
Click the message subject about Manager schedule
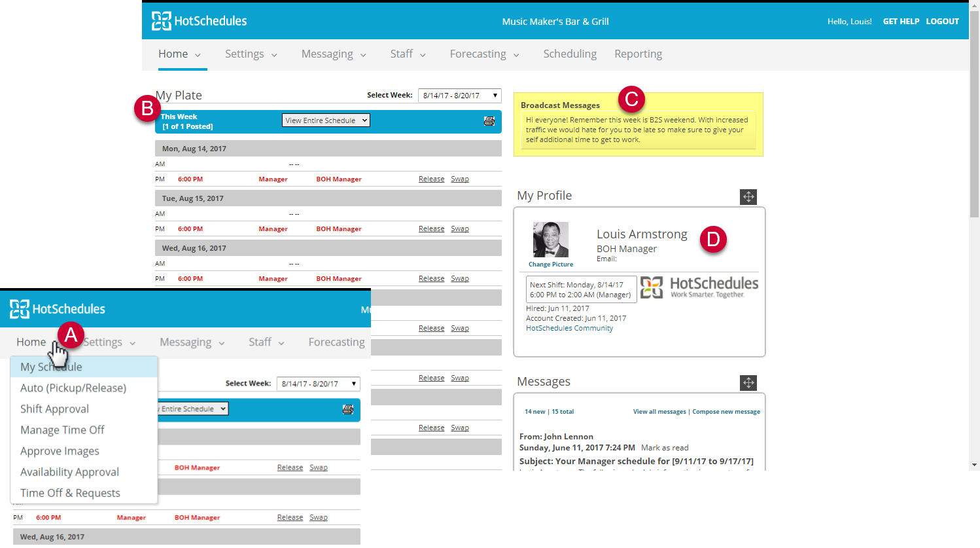637,462
